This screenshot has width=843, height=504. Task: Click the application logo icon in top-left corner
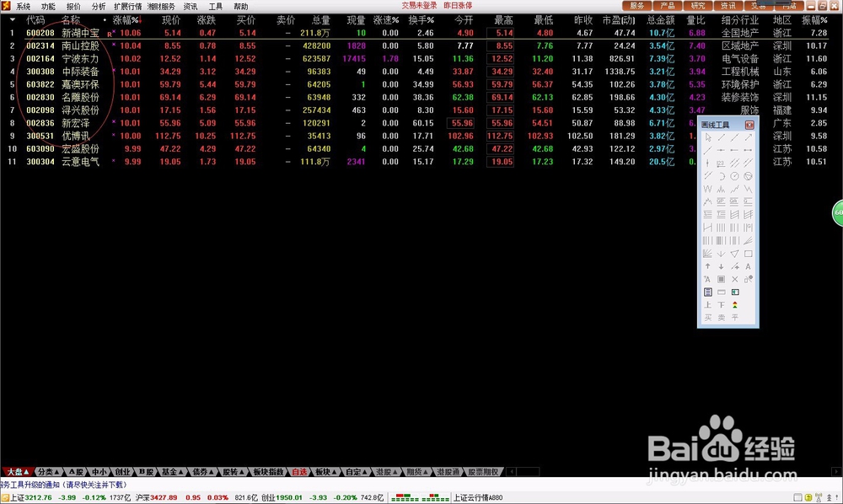coord(6,6)
